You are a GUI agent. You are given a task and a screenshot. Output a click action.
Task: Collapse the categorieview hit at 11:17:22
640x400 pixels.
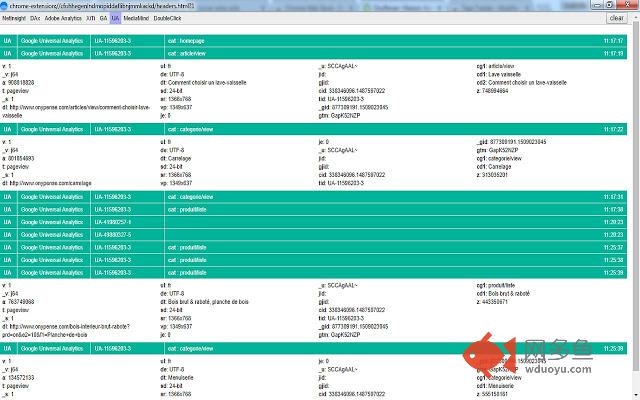coord(313,129)
